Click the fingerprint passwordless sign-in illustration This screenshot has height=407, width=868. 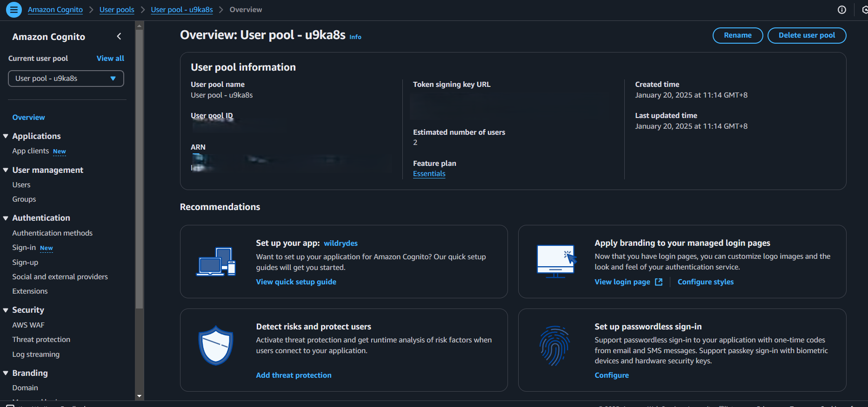coord(554,346)
